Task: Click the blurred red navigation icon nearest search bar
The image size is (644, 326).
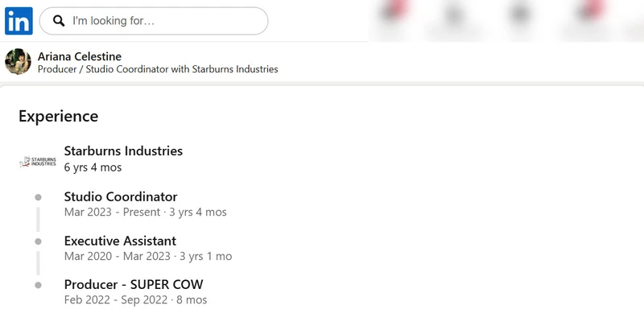Action: [x=394, y=10]
